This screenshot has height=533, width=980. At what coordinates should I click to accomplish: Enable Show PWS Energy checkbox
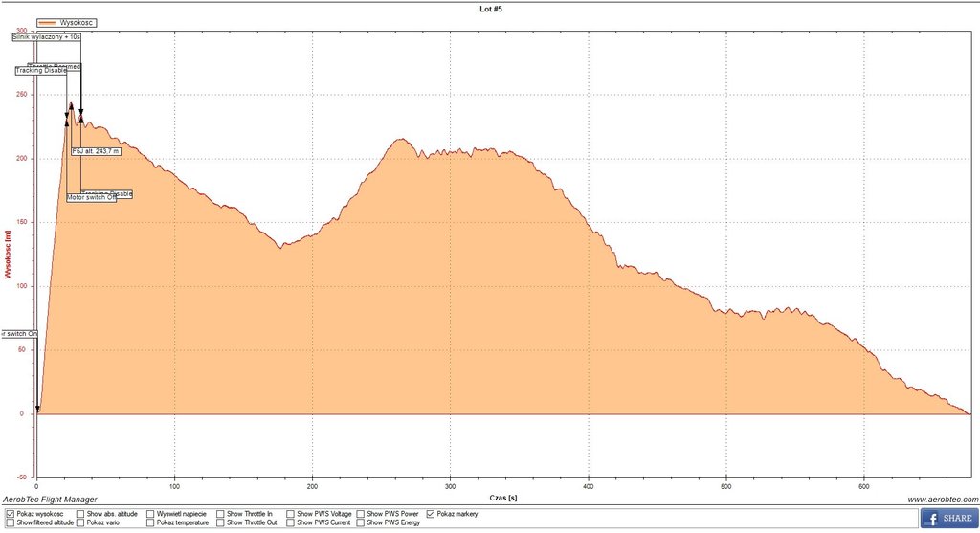(x=361, y=523)
